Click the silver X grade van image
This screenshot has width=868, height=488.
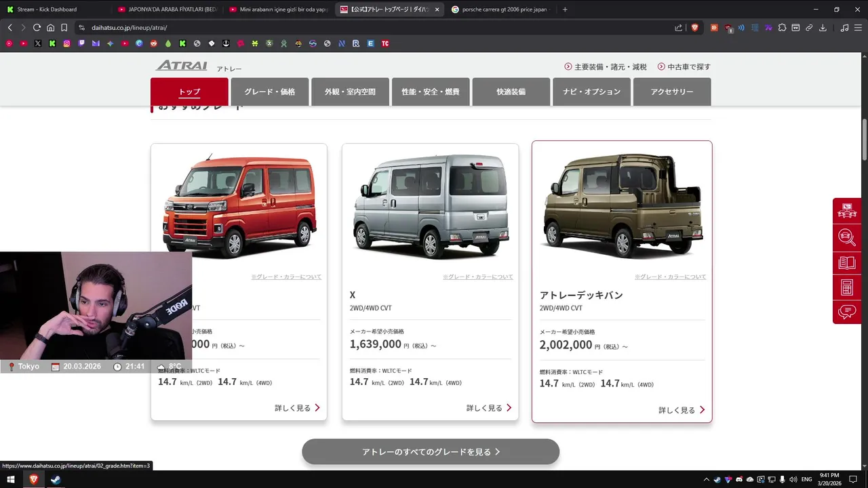click(x=430, y=206)
